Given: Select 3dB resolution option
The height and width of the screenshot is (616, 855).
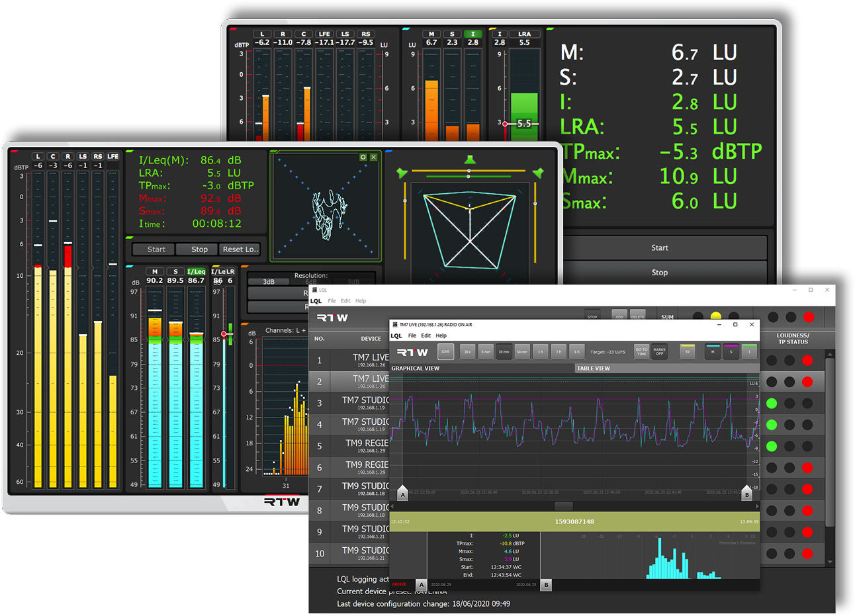Looking at the screenshot, I should tap(269, 282).
